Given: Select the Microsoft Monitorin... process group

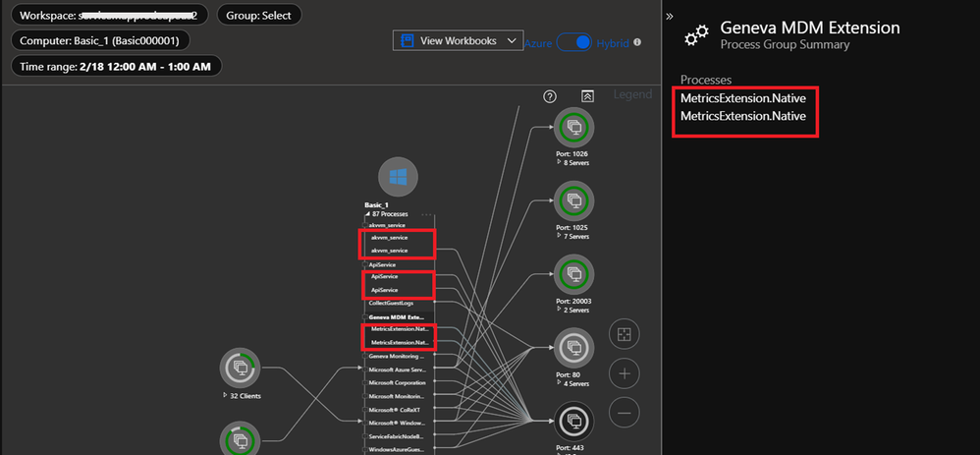Looking at the screenshot, I should 397,396.
